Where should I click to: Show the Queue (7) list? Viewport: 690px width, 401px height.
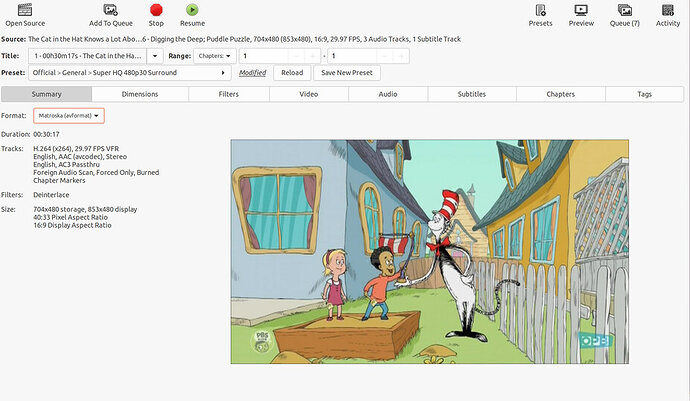tap(624, 15)
